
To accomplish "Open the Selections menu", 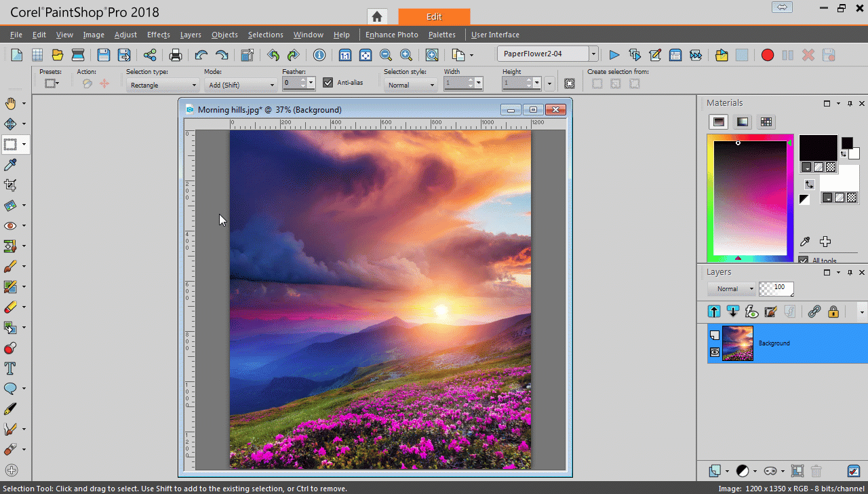I will tap(265, 35).
